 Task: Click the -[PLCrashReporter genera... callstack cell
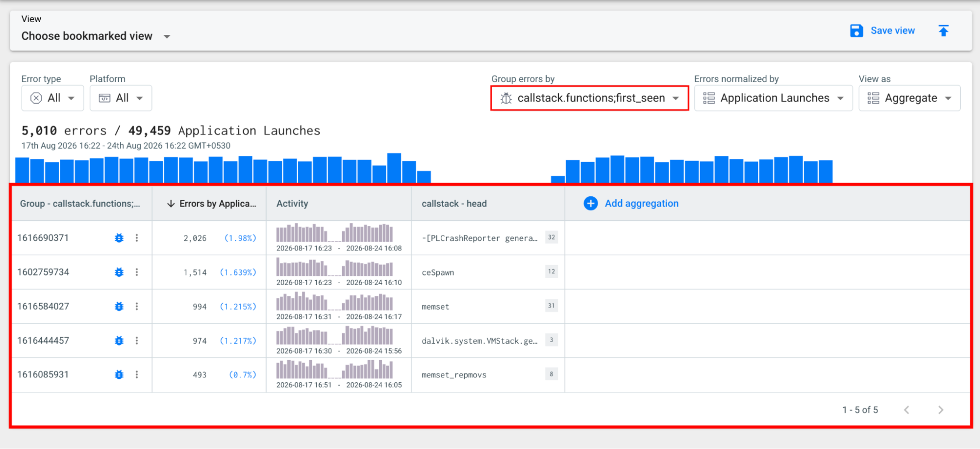(x=479, y=238)
